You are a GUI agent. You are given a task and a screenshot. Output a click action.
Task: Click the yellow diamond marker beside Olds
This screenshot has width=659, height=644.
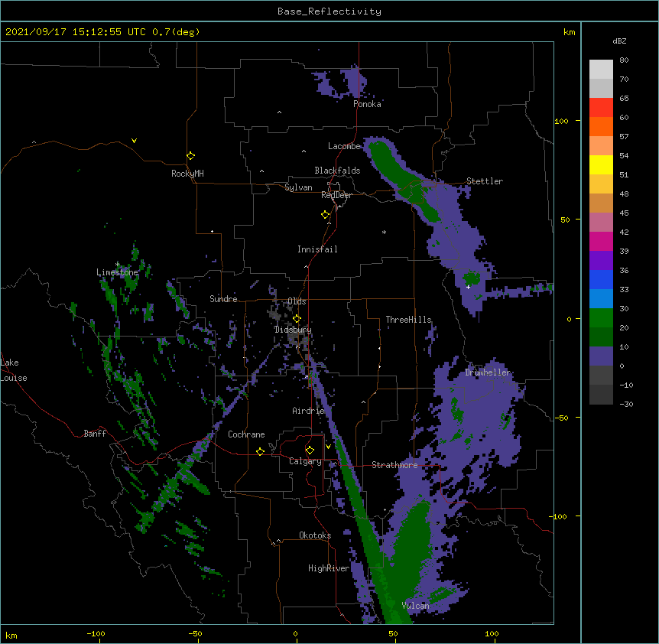click(x=297, y=319)
